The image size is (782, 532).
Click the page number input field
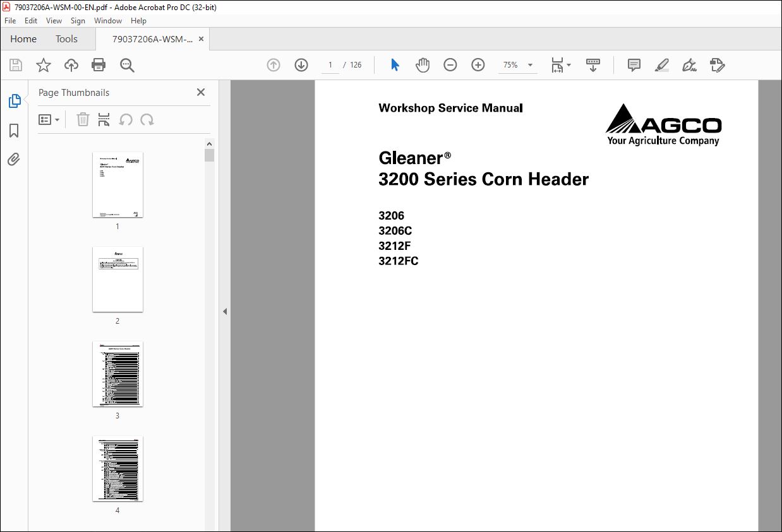(330, 65)
